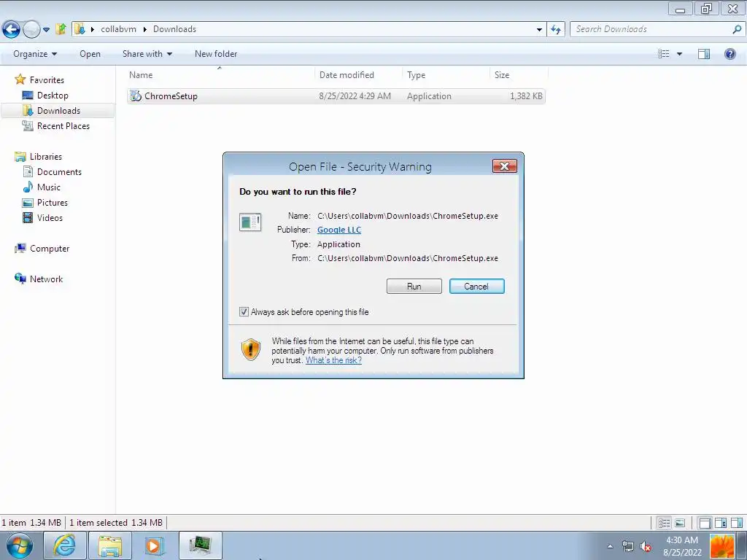Focus the Search Downloads field
The height and width of the screenshot is (560, 747).
click(651, 29)
